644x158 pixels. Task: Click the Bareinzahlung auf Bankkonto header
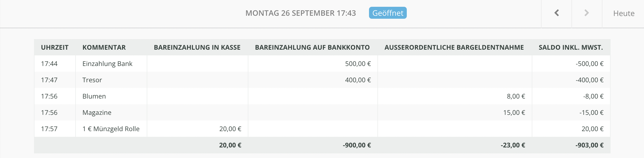(x=312, y=48)
